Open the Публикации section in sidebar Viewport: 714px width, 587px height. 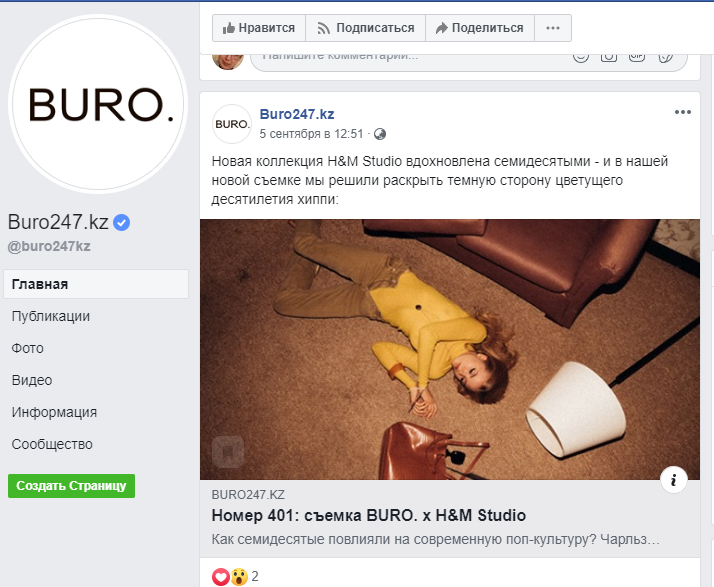pyautogui.click(x=51, y=316)
